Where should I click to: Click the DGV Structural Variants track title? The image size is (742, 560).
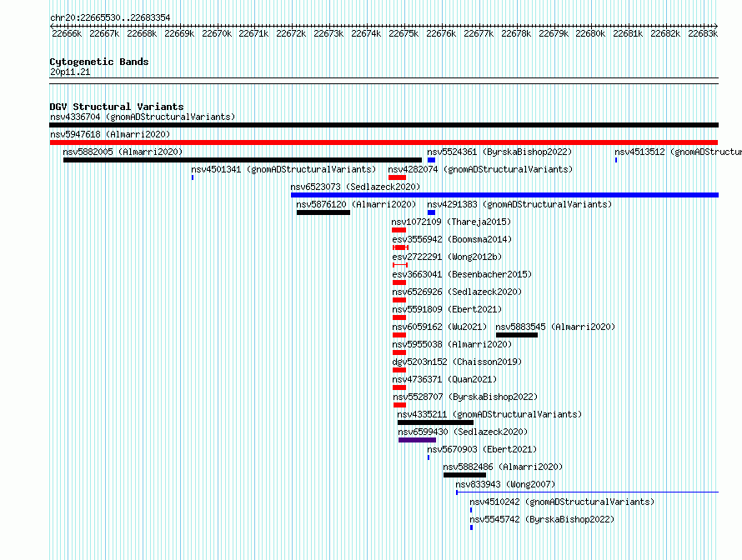[117, 107]
